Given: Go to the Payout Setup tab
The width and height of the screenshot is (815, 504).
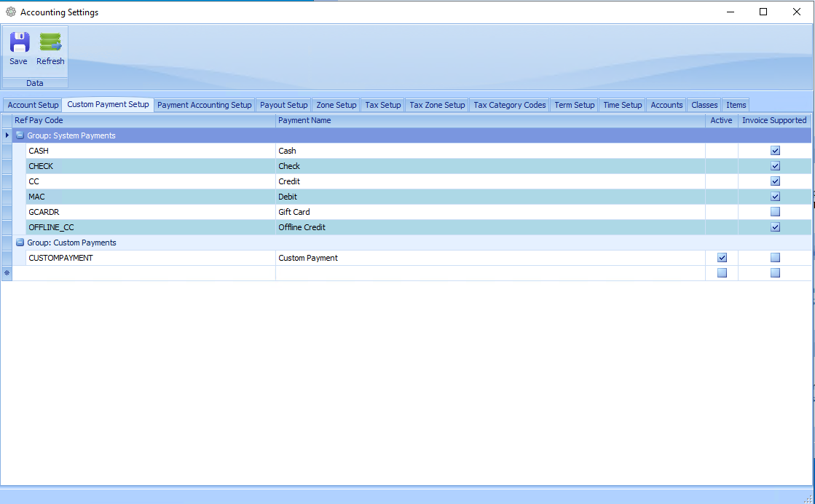Looking at the screenshot, I should point(284,105).
